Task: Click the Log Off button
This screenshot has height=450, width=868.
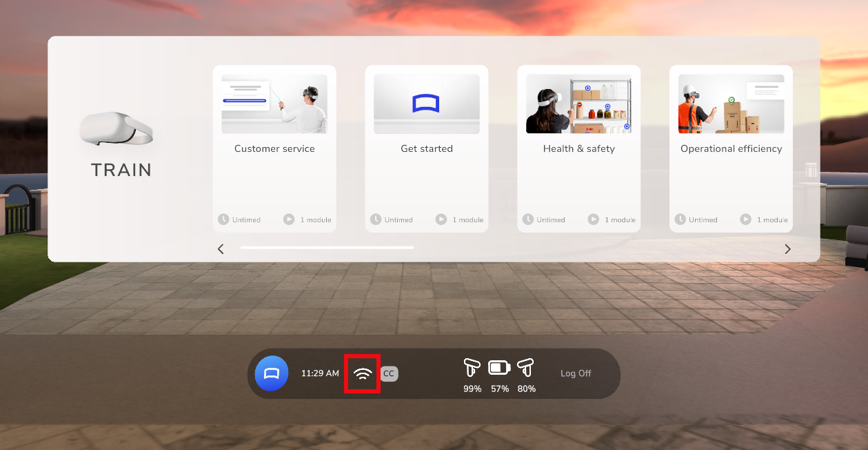Action: pos(576,373)
